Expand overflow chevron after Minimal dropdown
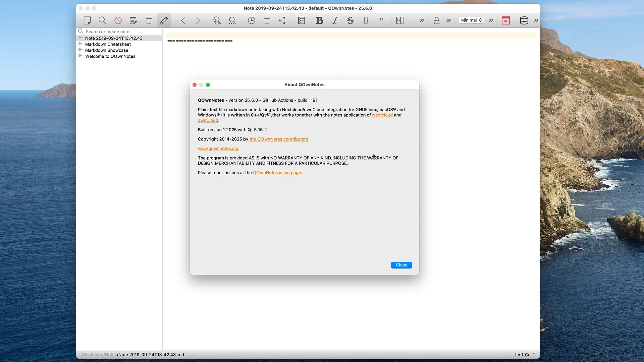644x362 pixels. tap(491, 20)
